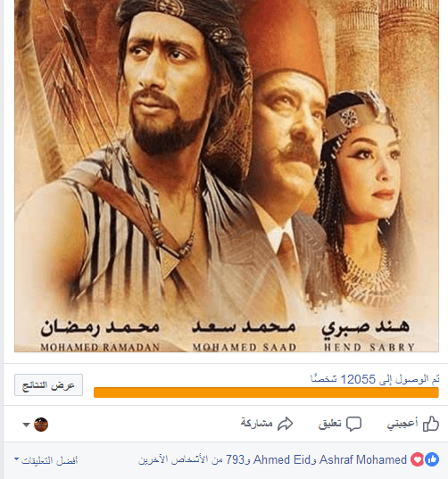Screen dimensions: 448x479
Task: Open the movie poster photo
Action: [227, 176]
